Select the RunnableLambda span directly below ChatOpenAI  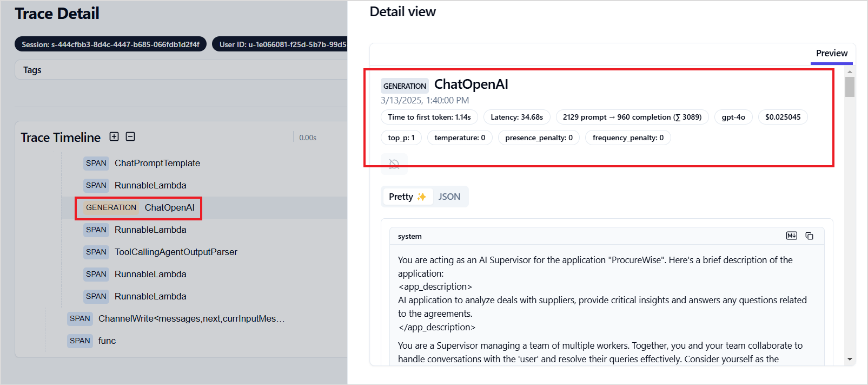click(135, 230)
